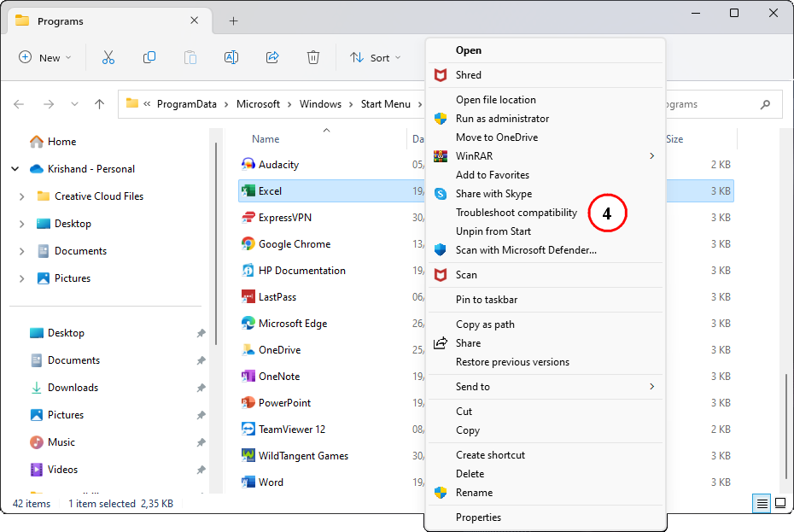Image resolution: width=794 pixels, height=532 pixels.
Task: Go back with the left arrow
Action: coord(19,104)
